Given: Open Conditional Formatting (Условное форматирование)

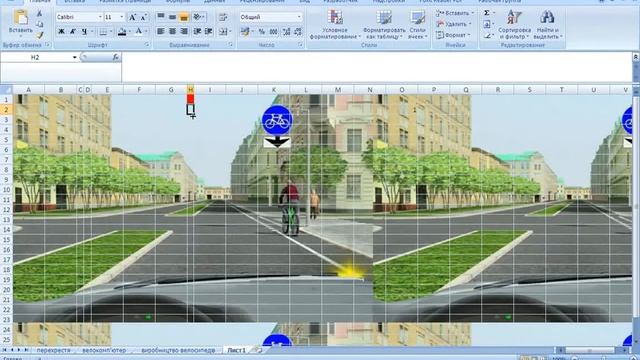Looking at the screenshot, I should (335, 24).
